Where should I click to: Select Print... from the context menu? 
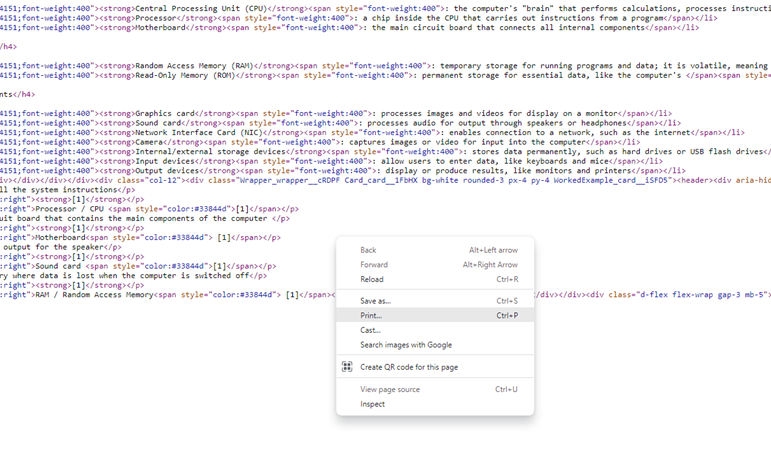click(371, 315)
